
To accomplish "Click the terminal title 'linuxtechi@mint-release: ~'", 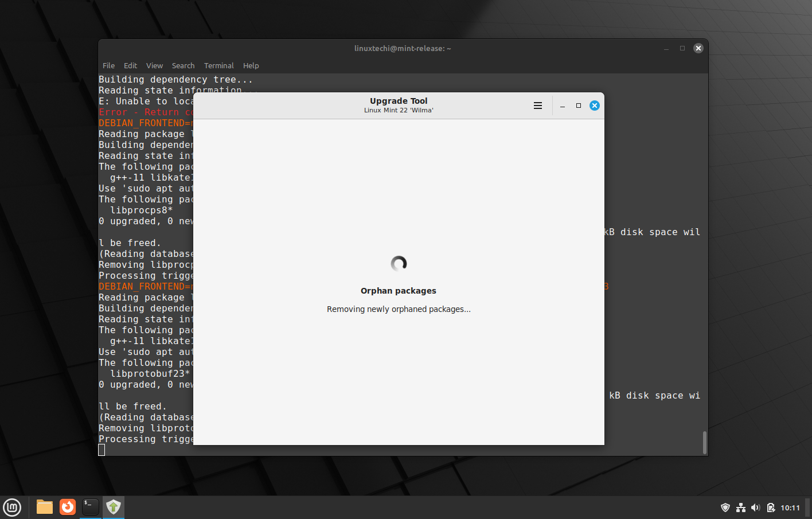I will (403, 48).
